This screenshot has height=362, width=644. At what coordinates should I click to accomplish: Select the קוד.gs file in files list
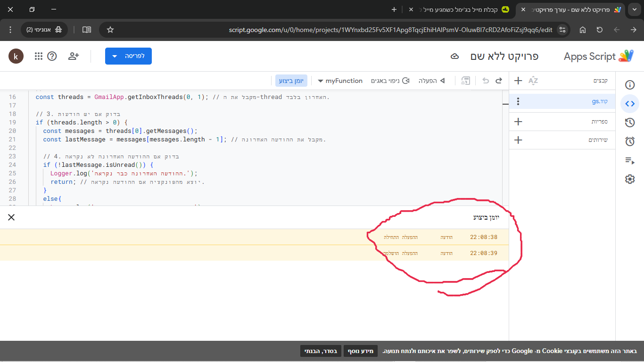click(562, 101)
